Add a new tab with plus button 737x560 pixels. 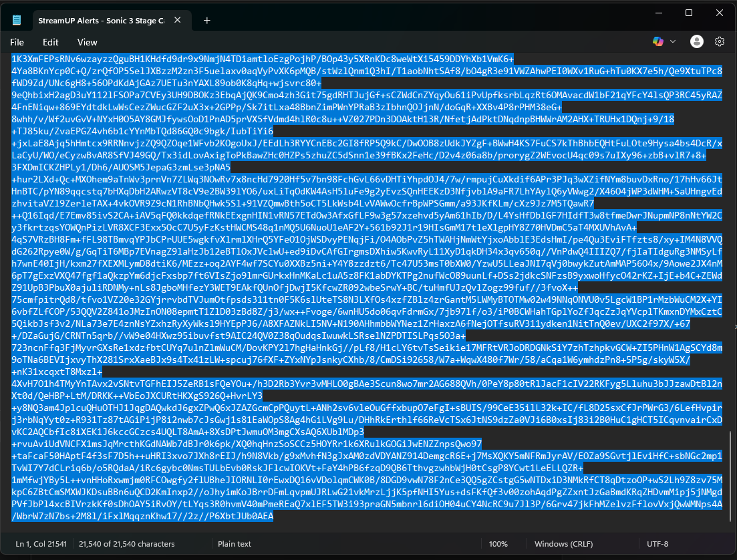[x=207, y=21]
